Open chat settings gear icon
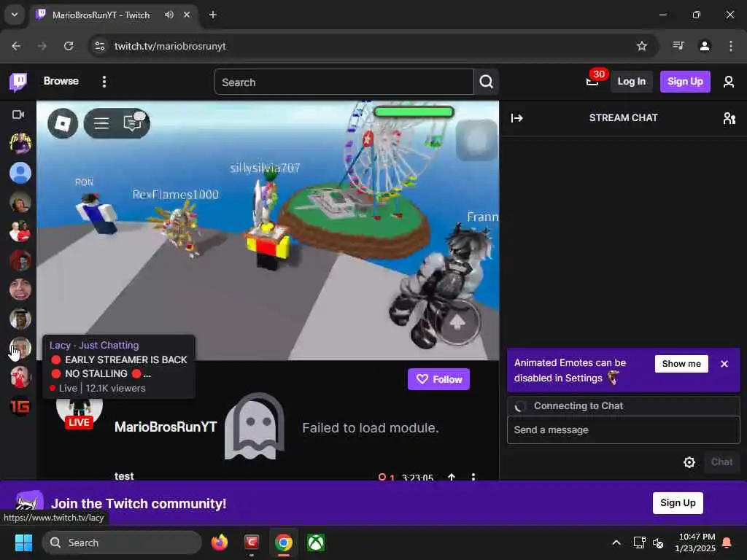The width and height of the screenshot is (747, 560). coord(689,462)
